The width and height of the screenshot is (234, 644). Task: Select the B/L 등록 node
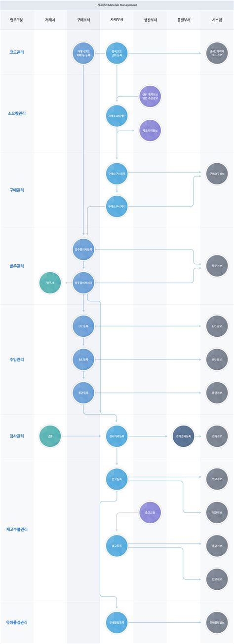click(83, 359)
